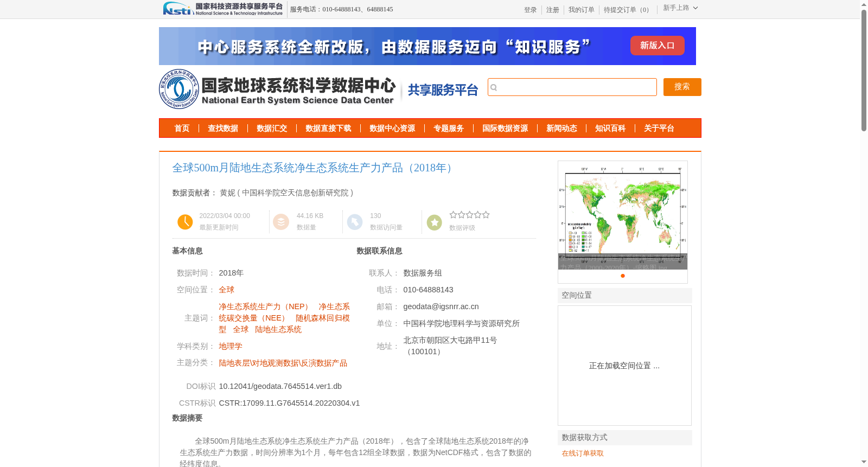Click the National Earth System Science Data Center logo
This screenshot has width=868, height=467.
[x=277, y=89]
